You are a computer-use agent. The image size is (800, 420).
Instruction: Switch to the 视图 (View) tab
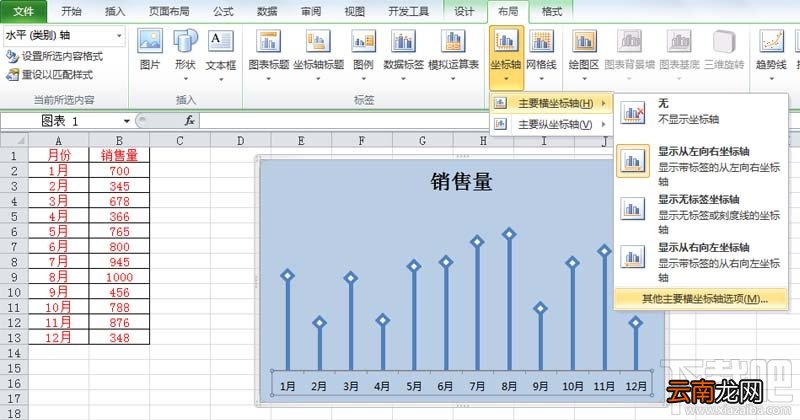tap(355, 11)
